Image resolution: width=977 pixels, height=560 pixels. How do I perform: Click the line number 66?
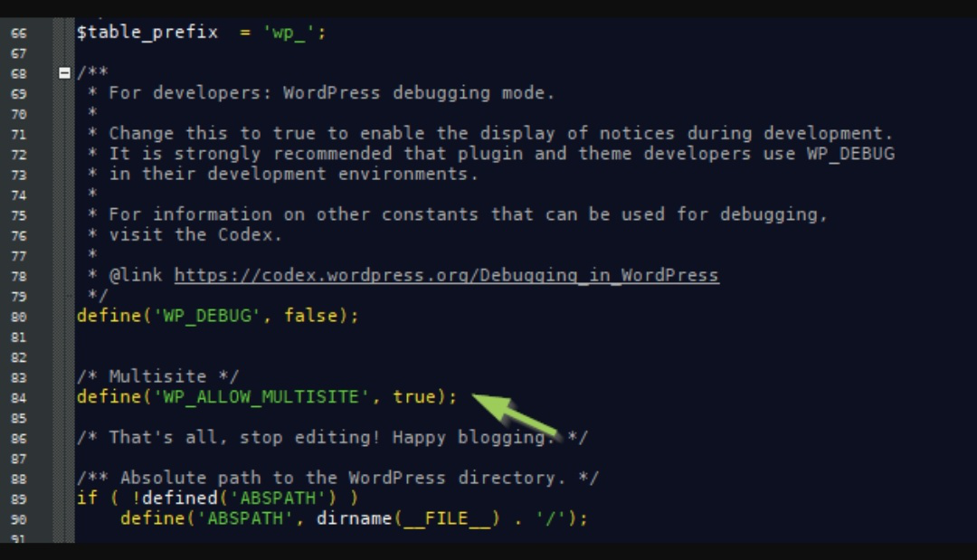[19, 33]
